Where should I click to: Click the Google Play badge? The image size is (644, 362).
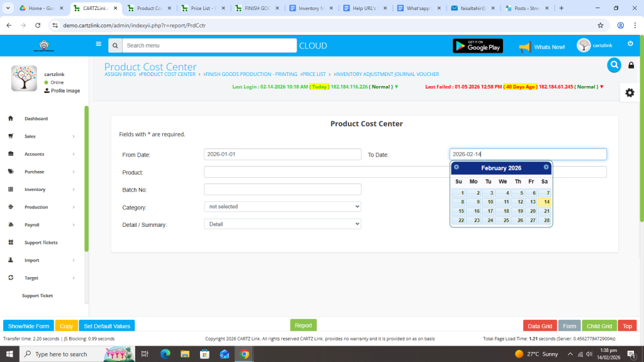(x=477, y=46)
